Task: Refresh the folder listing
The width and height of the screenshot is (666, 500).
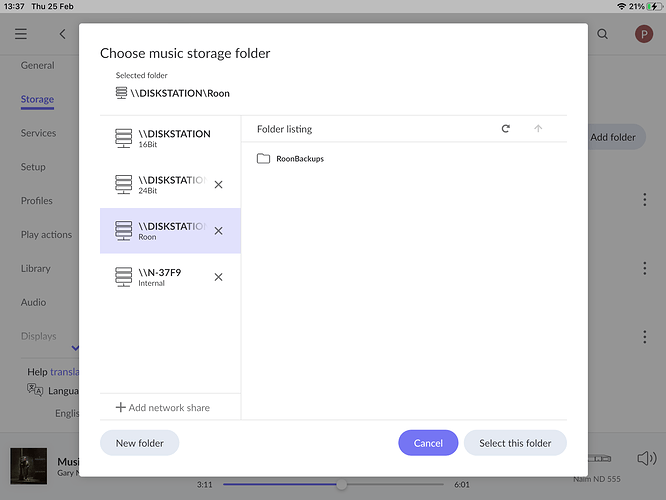Action: (505, 129)
